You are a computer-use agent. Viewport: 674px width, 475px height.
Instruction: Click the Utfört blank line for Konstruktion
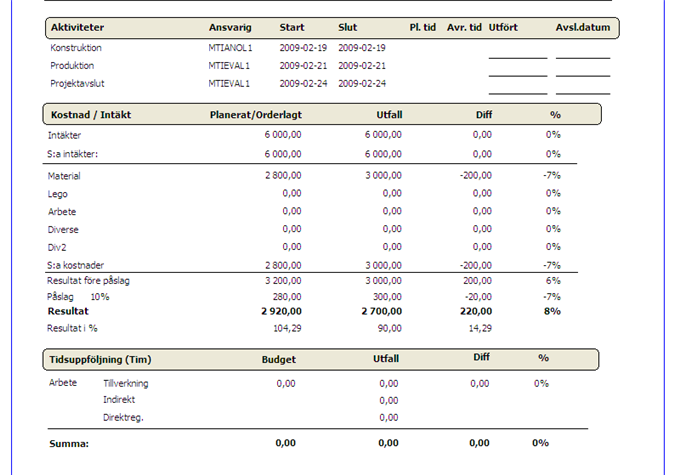[x=517, y=55]
